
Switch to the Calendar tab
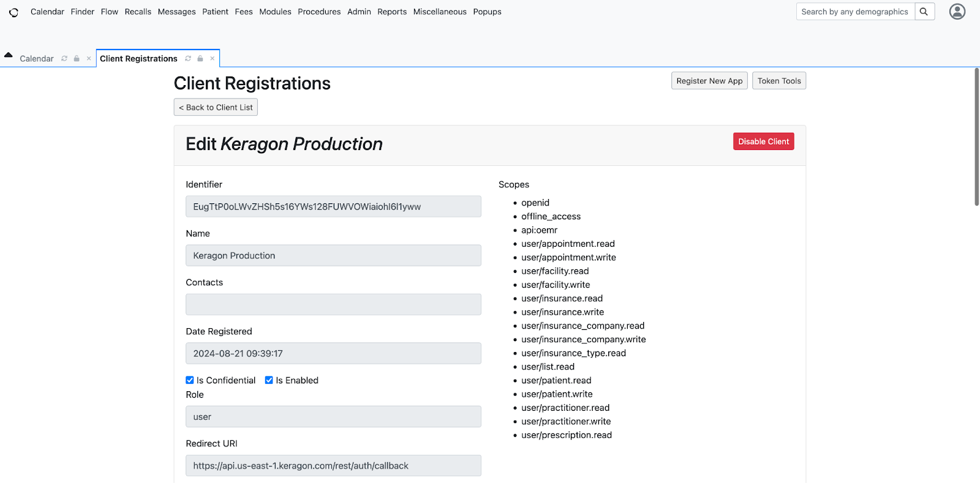coord(37,59)
